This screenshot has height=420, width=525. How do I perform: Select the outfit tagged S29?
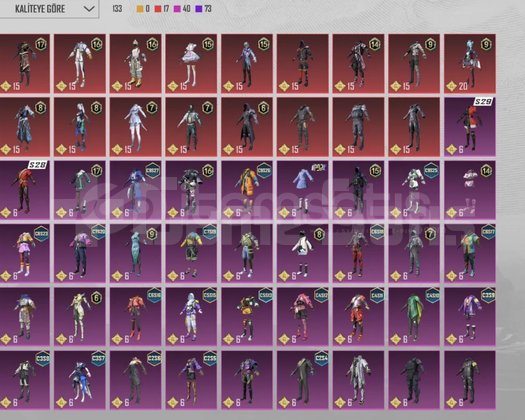pyautogui.click(x=470, y=127)
